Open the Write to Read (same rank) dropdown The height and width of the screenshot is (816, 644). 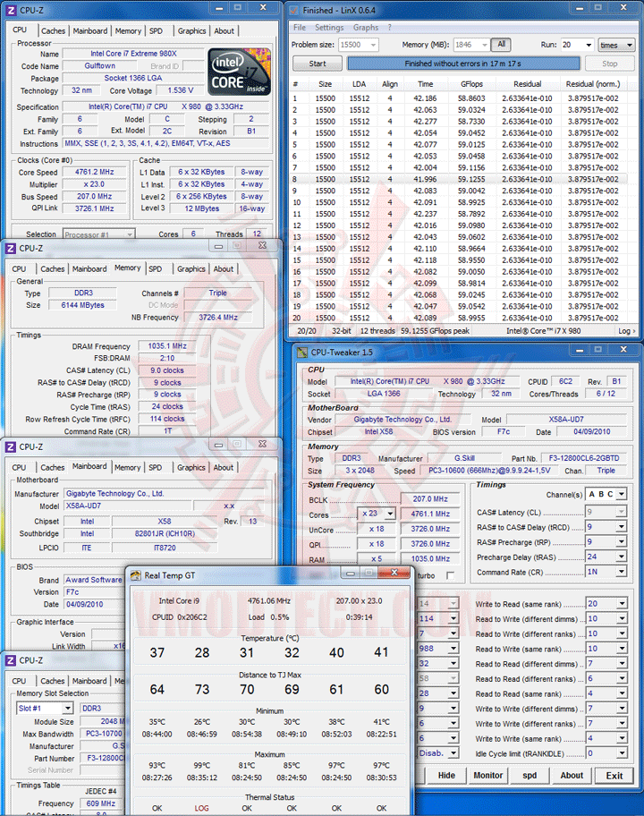tap(621, 604)
